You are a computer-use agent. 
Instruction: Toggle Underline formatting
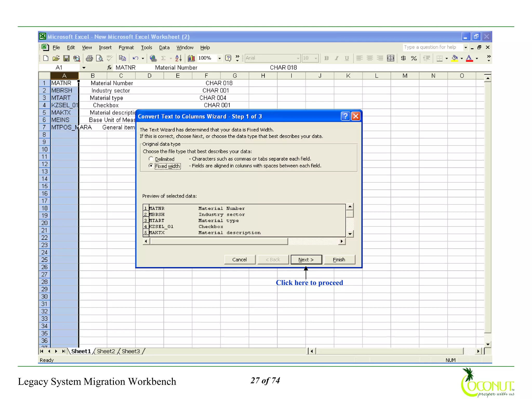point(347,58)
